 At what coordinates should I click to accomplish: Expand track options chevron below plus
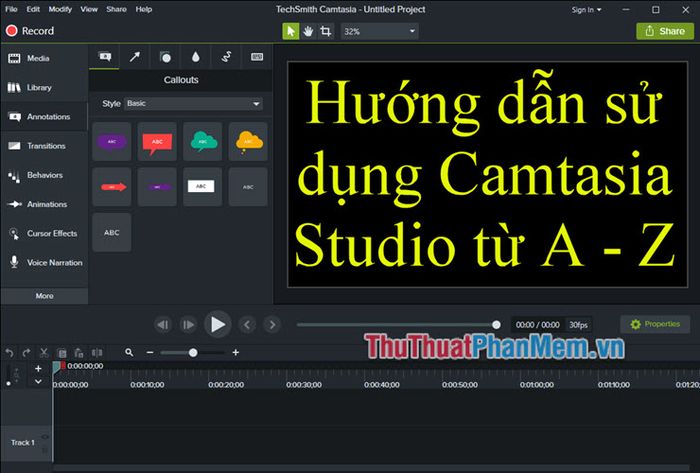coord(38,382)
